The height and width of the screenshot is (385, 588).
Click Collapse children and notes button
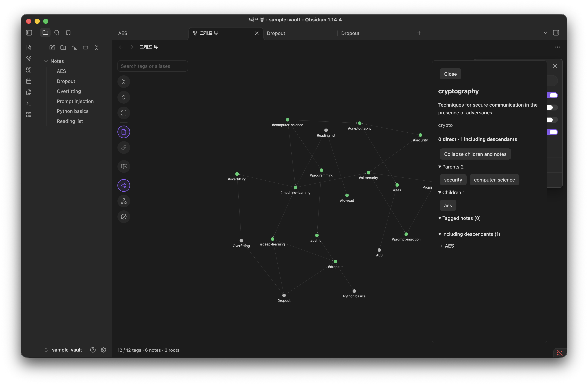475,154
